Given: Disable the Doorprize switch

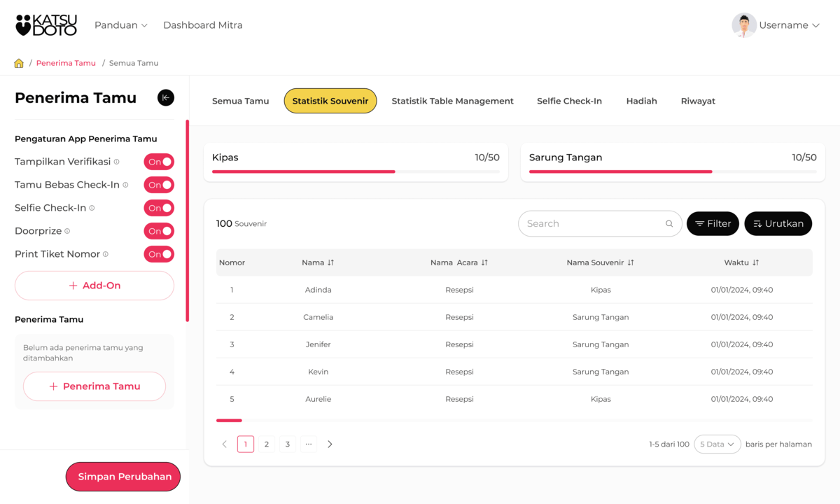Looking at the screenshot, I should [x=159, y=231].
